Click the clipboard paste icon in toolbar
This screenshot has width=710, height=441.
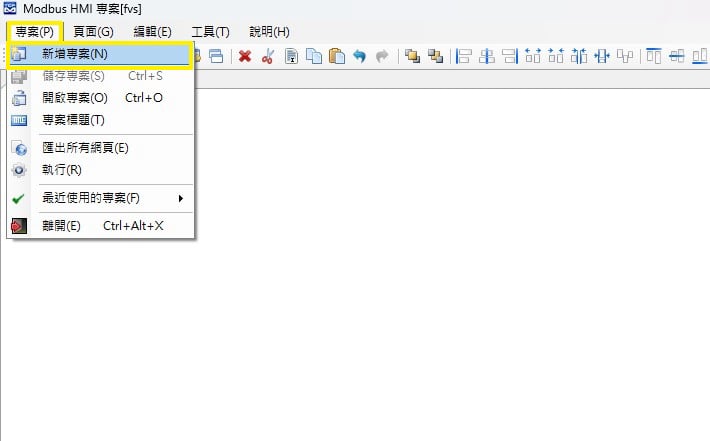(337, 56)
